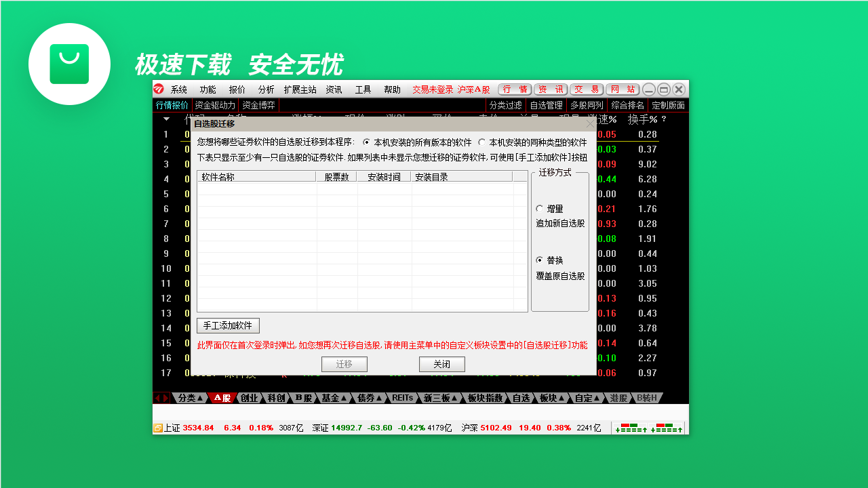The width and height of the screenshot is (868, 488).
Task: Select the 替换 migration mode radio
Action: pos(540,259)
